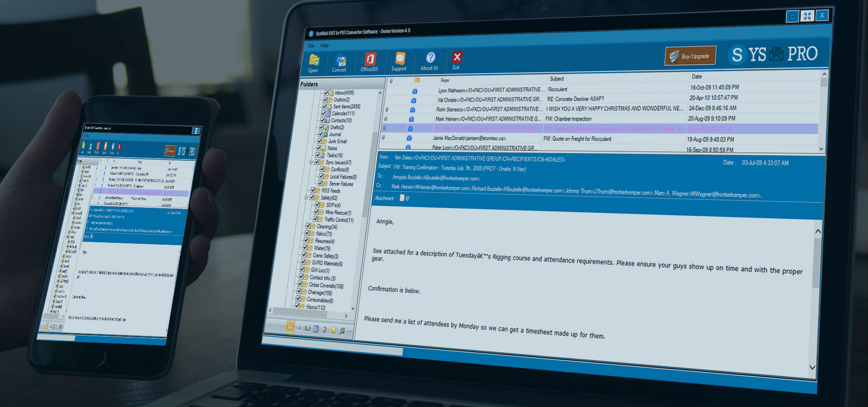Open the Help menu
Image resolution: width=868 pixels, height=407 pixels.
point(325,46)
